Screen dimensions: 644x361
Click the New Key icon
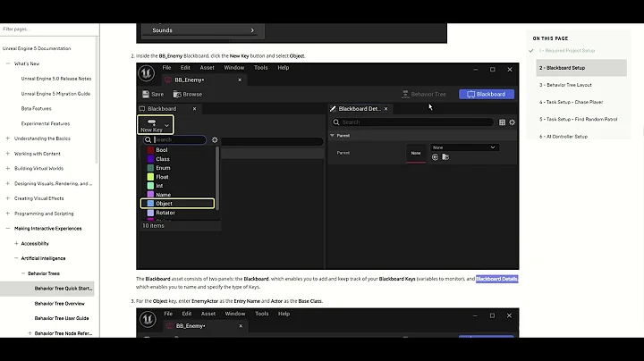coord(151,122)
